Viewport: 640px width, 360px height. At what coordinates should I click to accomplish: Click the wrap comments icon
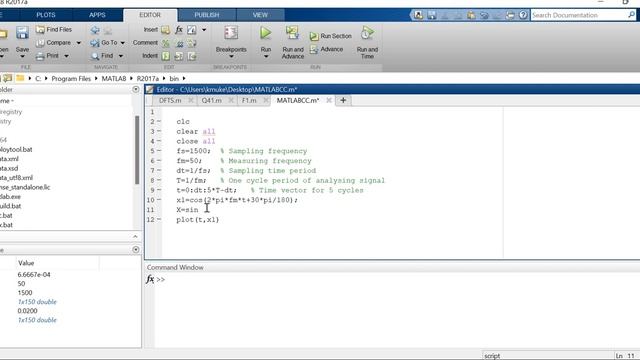[x=192, y=43]
